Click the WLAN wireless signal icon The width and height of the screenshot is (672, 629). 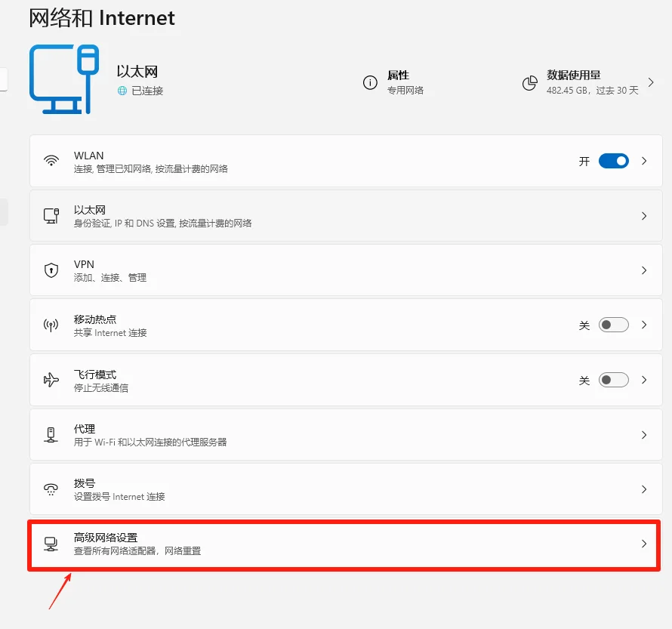(x=51, y=161)
